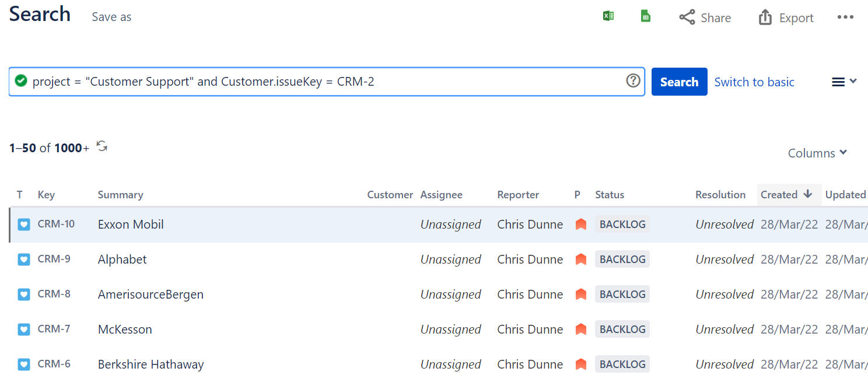Expand the Columns dropdown
The height and width of the screenshot is (389, 868).
pyautogui.click(x=817, y=153)
